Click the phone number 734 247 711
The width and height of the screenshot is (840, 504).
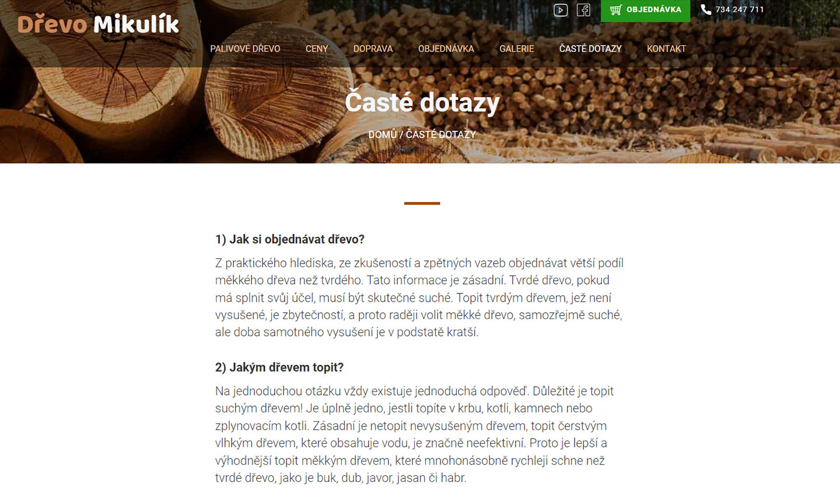point(740,9)
